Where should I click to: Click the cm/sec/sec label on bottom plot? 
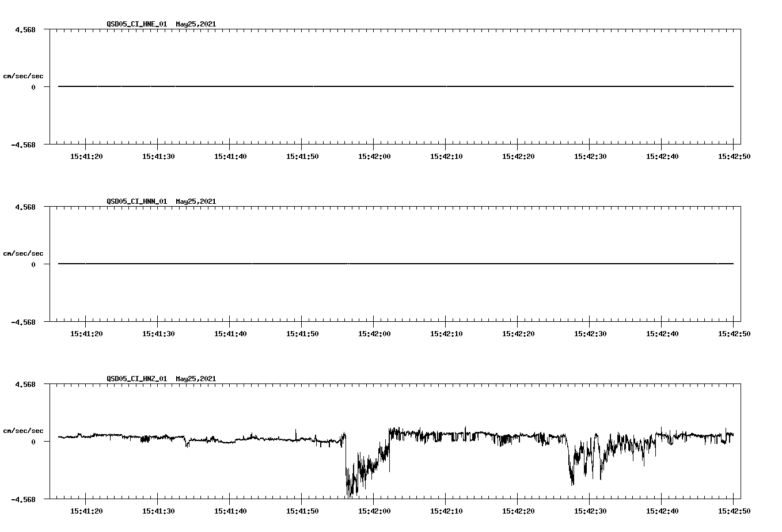(x=24, y=430)
